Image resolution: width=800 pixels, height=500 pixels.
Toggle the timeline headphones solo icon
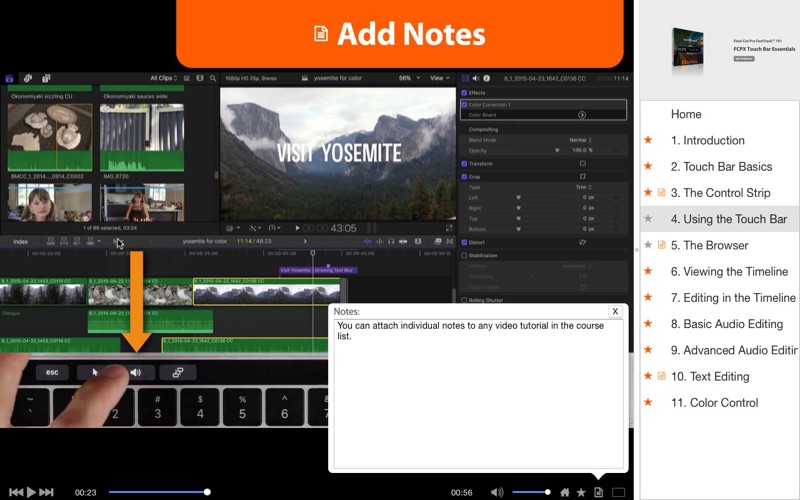tap(391, 241)
